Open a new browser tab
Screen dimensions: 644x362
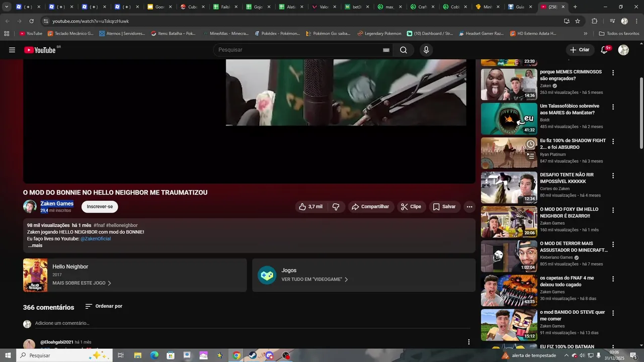pyautogui.click(x=575, y=7)
